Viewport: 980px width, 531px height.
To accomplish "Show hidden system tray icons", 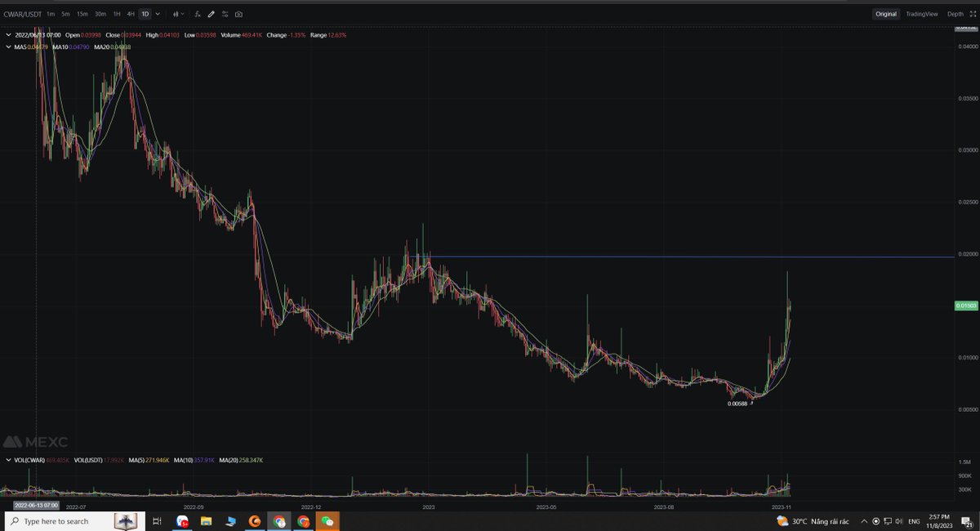I will pyautogui.click(x=863, y=521).
